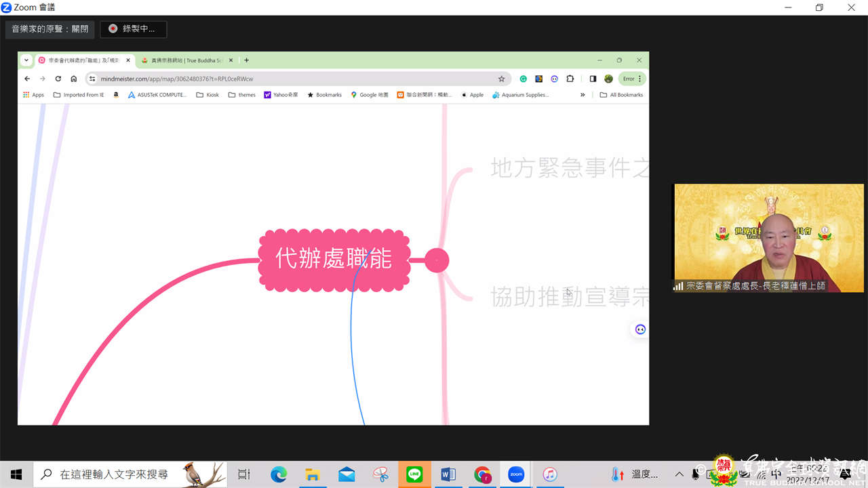Open the All Bookmarks folder

(621, 95)
